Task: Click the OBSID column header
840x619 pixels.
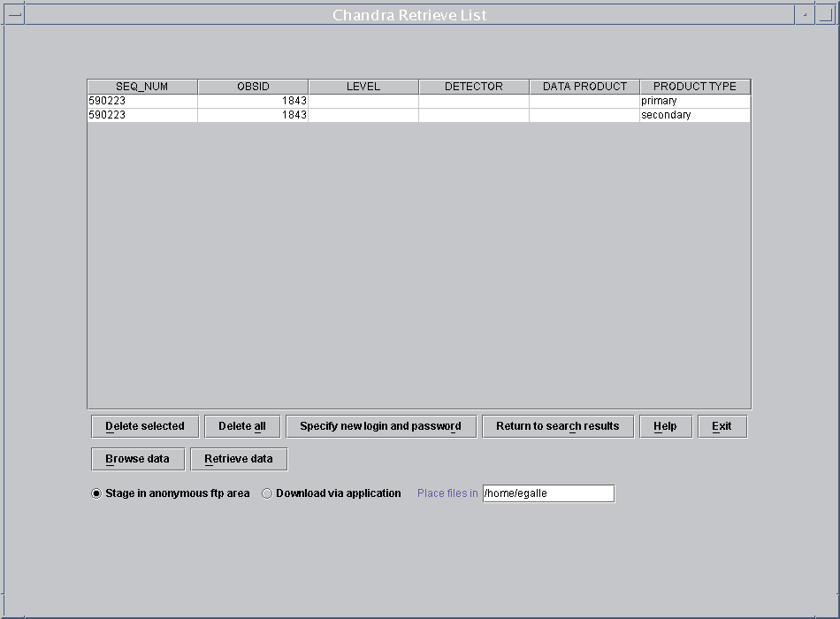Action: (253, 87)
